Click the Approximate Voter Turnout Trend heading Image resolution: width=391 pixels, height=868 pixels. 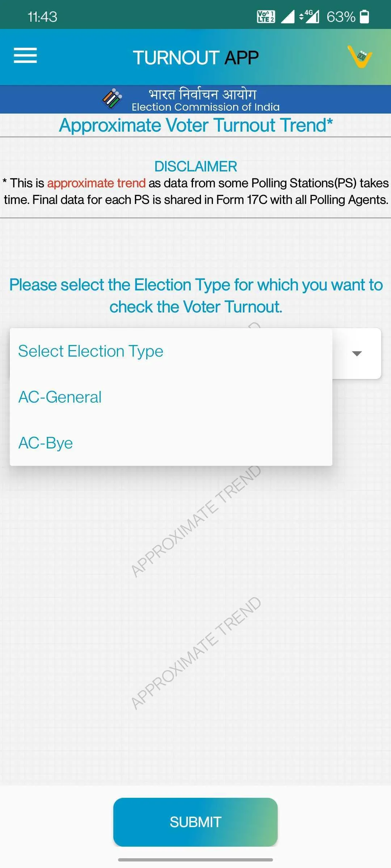click(x=195, y=125)
